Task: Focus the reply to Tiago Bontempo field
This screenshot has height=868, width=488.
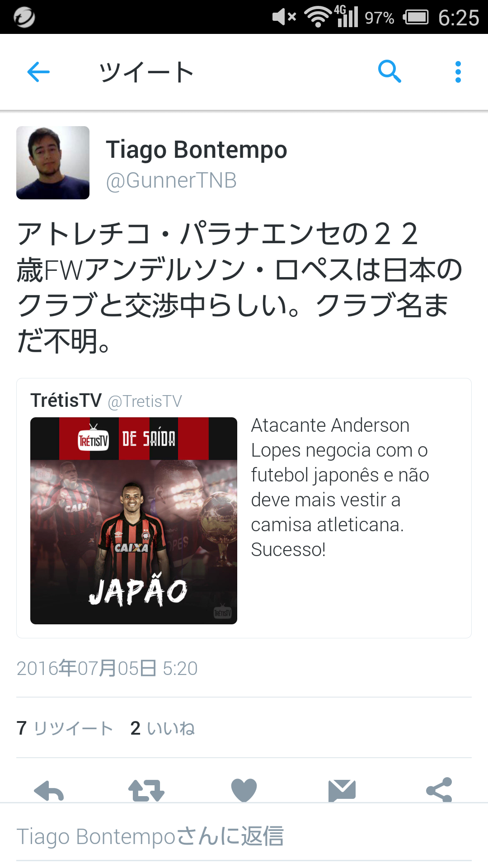Action: [244, 836]
